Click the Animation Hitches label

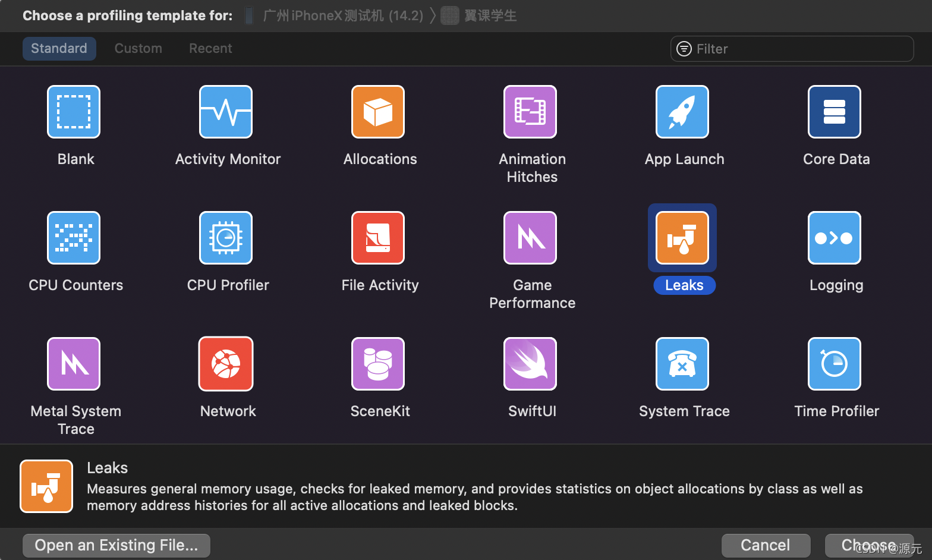533,168
